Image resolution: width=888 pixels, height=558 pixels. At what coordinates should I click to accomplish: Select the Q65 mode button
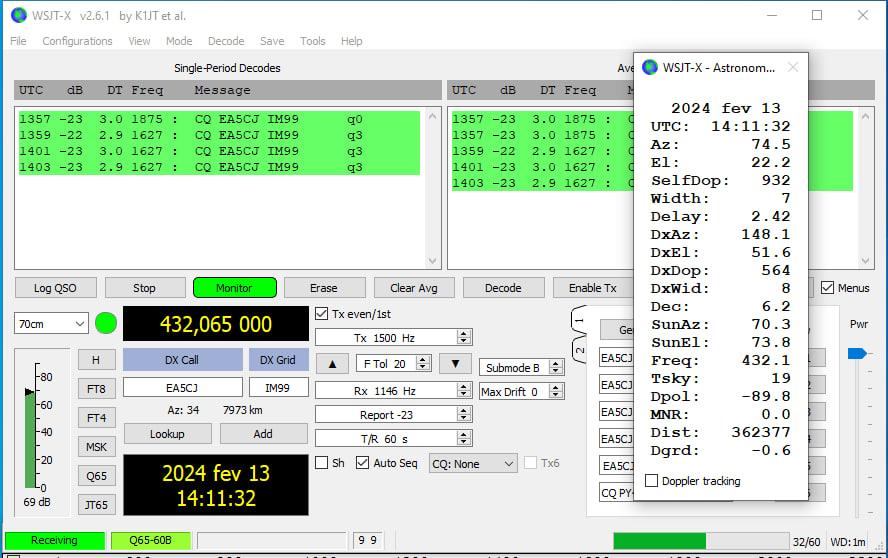click(96, 476)
